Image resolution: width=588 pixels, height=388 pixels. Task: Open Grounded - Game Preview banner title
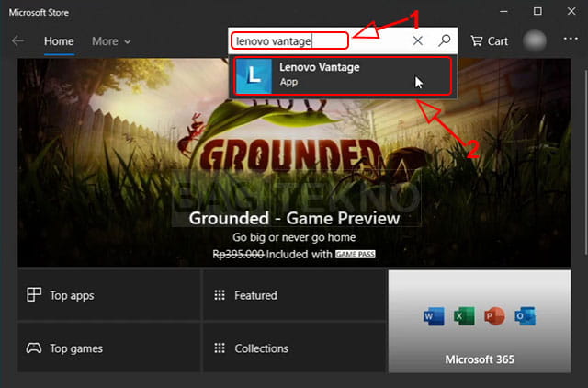[294, 218]
